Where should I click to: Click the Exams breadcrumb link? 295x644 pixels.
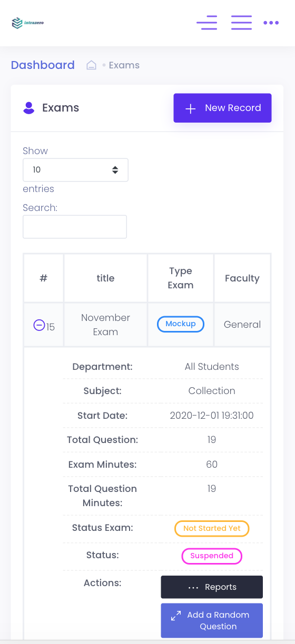pyautogui.click(x=124, y=65)
